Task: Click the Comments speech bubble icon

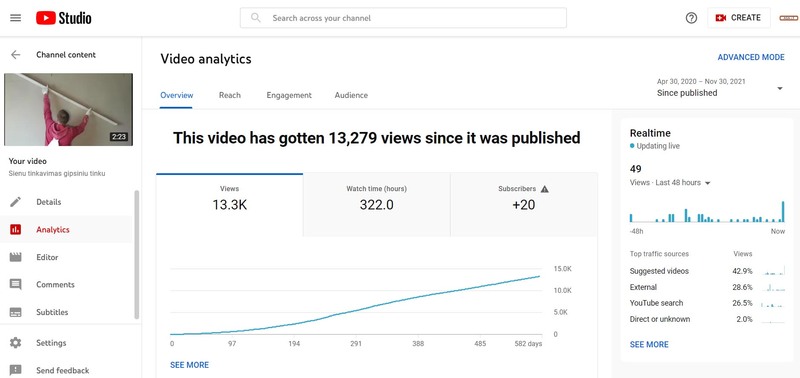Action: (x=16, y=285)
